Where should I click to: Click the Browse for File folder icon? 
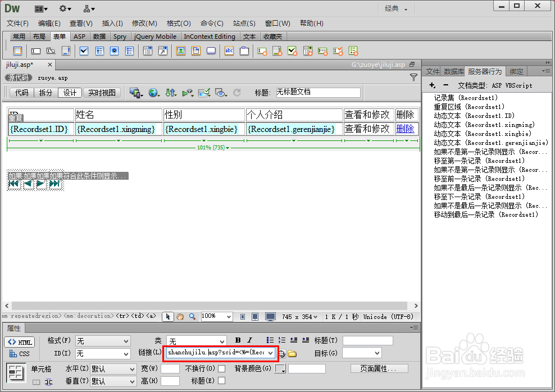pos(292,353)
